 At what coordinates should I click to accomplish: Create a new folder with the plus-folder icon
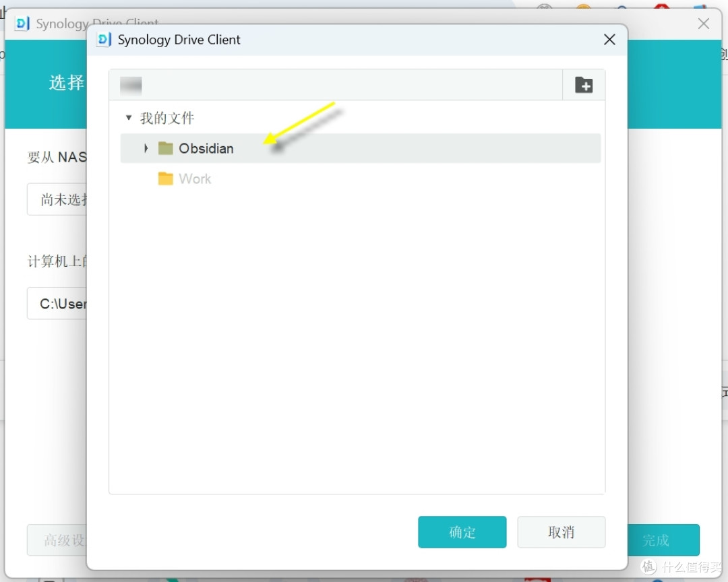[x=584, y=85]
